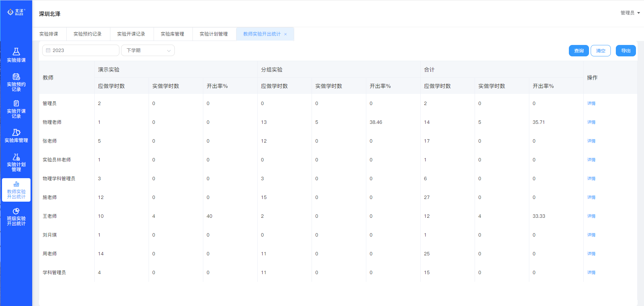This screenshot has width=644, height=306.
Task: Switch to the 实验库管理 tab
Action: pos(172,34)
